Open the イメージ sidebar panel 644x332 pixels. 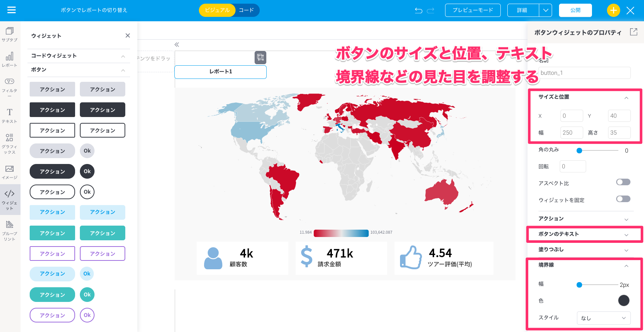tap(10, 172)
